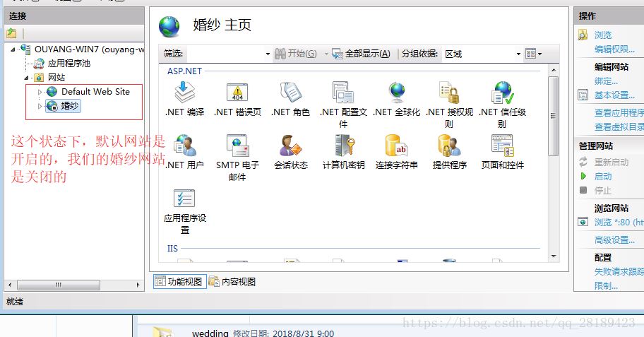This screenshot has width=644, height=337.
Task: Click the 全部显示 toolbar button
Action: [361, 54]
